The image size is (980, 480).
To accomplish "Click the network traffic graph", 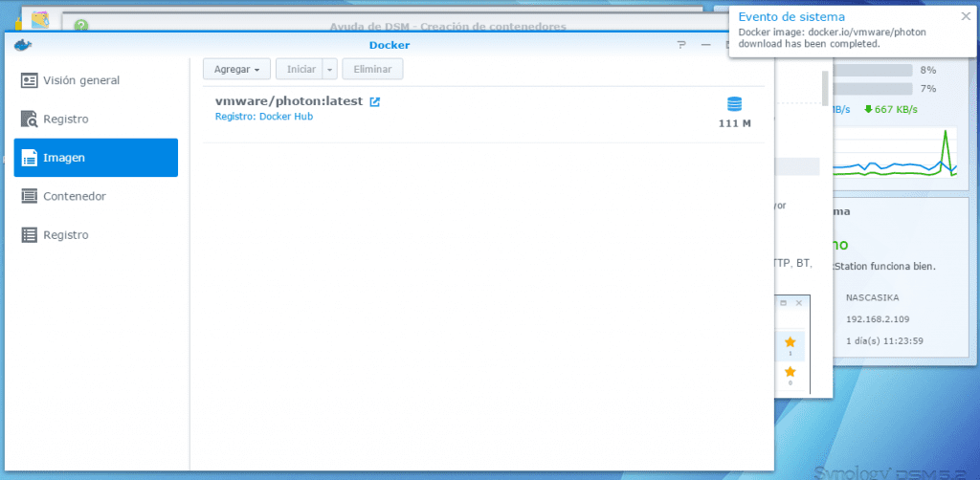I will [895, 153].
